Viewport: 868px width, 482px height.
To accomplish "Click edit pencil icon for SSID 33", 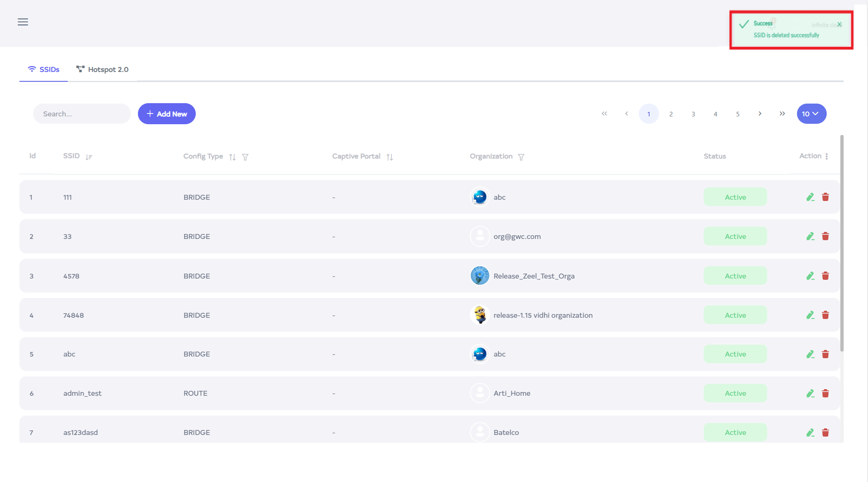I will coord(810,236).
